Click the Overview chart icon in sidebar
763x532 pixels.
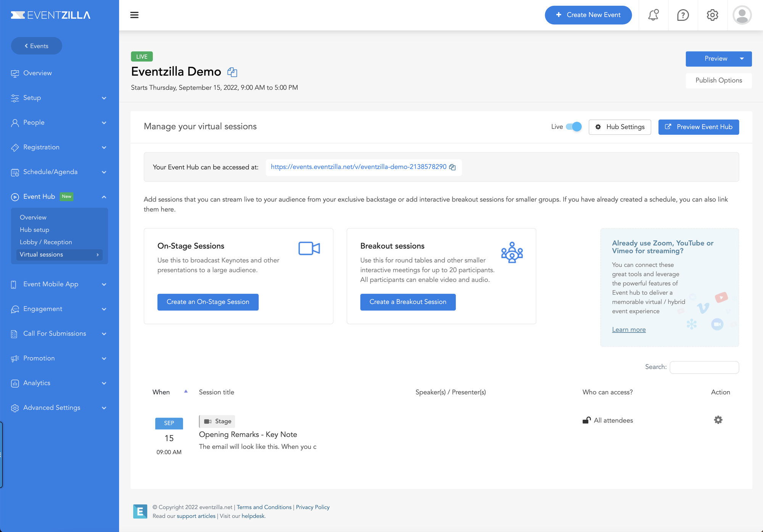pos(15,73)
